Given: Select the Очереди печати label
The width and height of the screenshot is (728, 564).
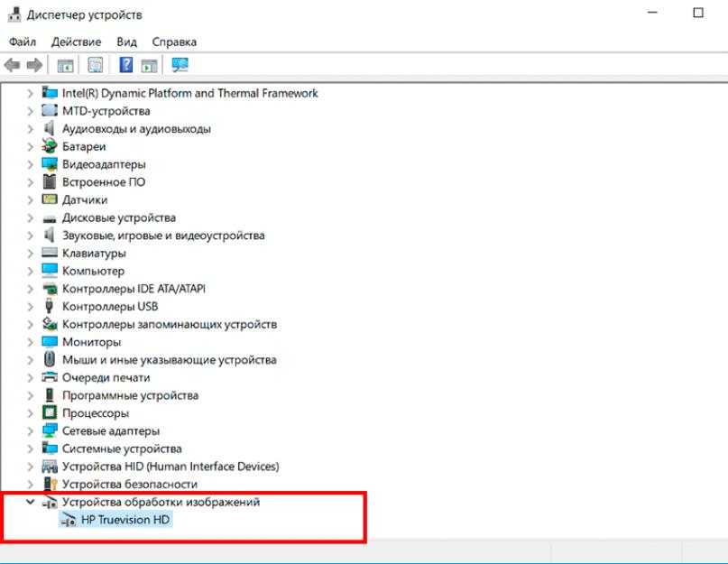Looking at the screenshot, I should click(106, 378).
